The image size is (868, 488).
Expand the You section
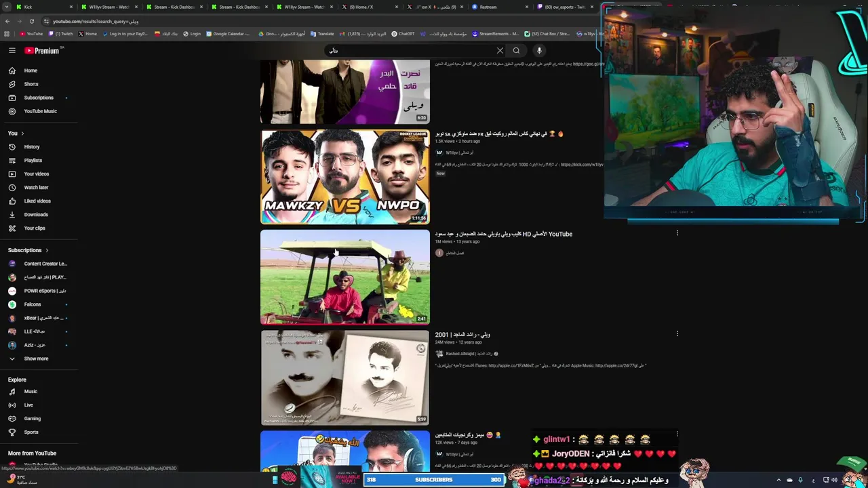[16, 134]
